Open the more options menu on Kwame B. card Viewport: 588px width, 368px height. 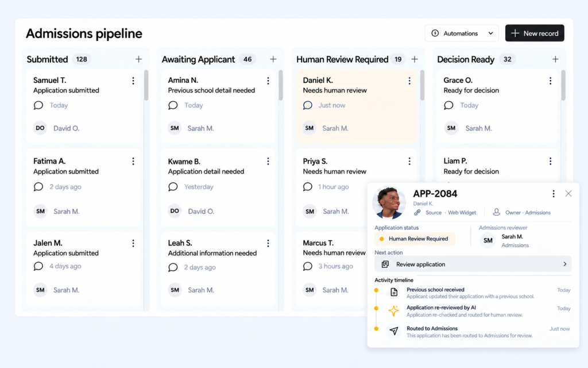point(268,162)
